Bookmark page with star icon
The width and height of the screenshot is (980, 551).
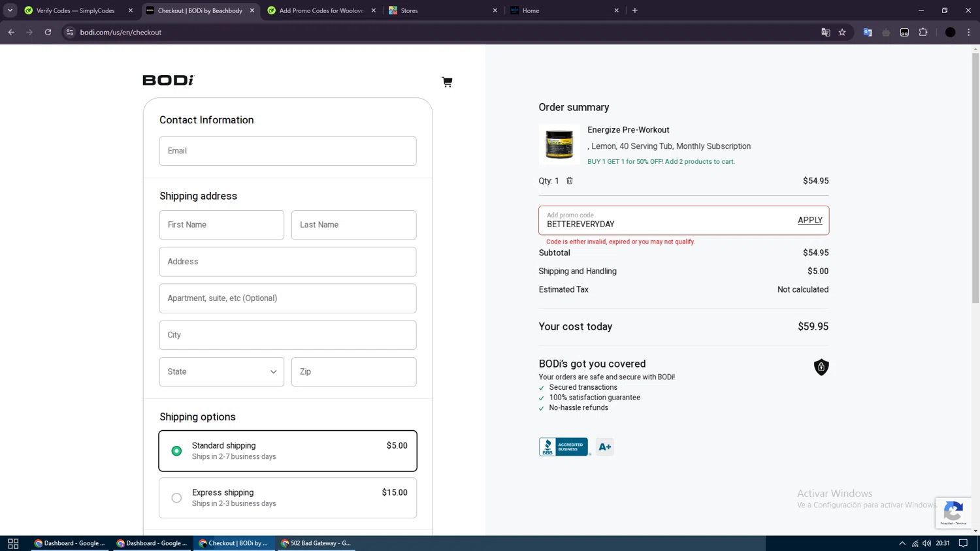click(842, 32)
